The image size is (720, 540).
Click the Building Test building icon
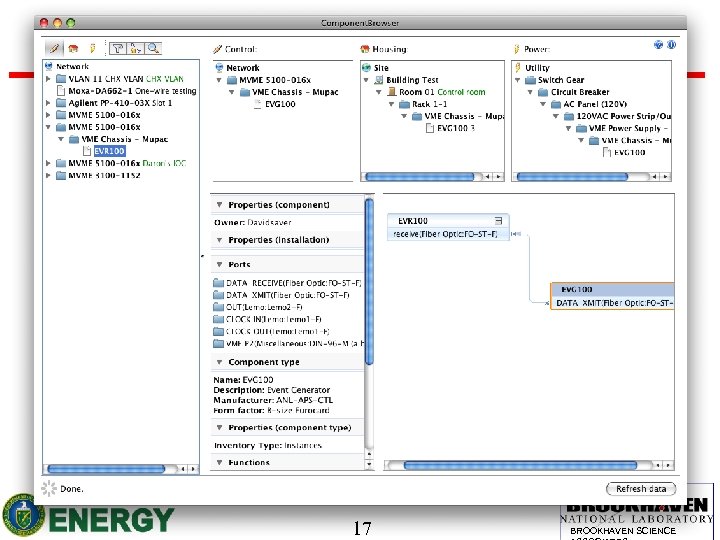click(x=379, y=80)
